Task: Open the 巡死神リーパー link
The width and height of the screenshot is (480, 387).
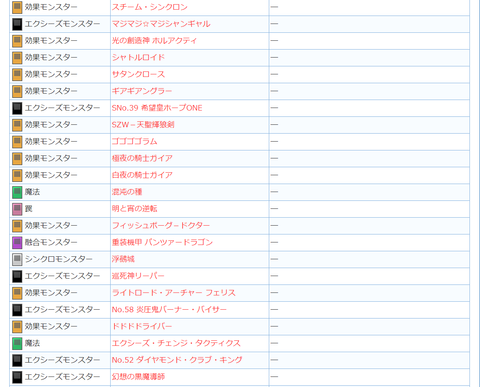Action: 138,276
